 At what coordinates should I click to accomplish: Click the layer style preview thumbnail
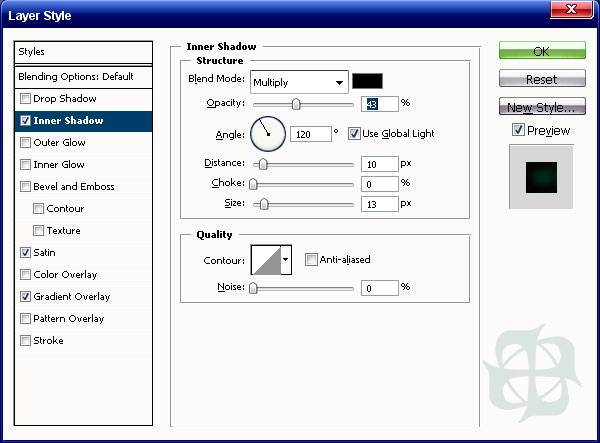(x=541, y=177)
